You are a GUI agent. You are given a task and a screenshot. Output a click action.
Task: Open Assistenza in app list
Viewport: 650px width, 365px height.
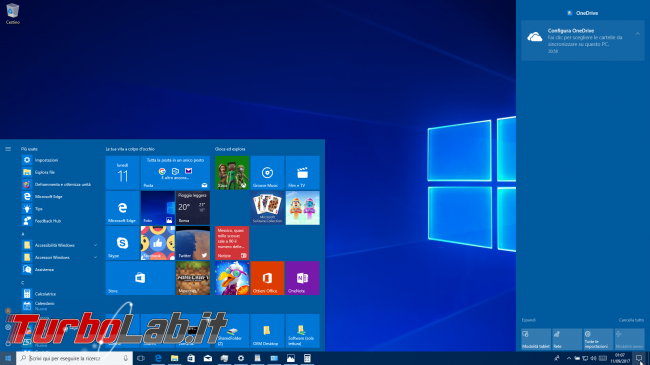(61, 270)
